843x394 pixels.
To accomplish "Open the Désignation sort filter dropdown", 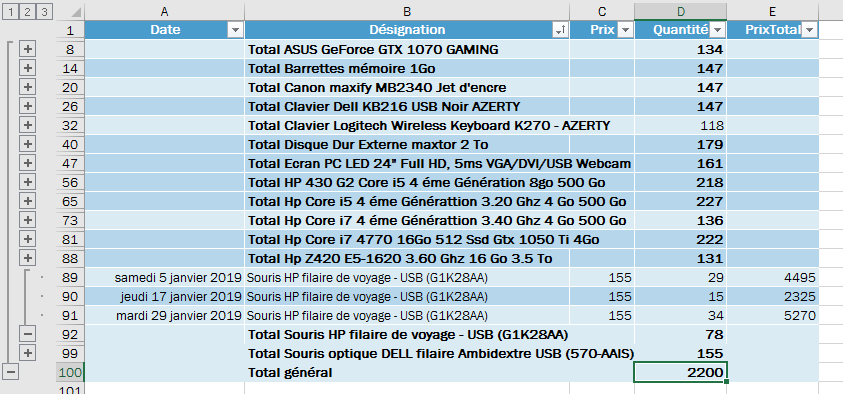I will pos(560,31).
